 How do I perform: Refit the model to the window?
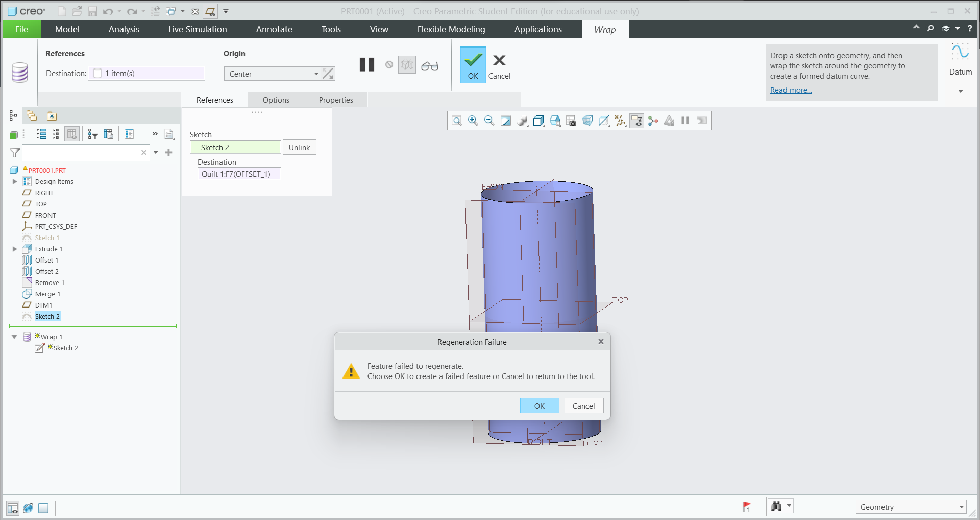click(x=505, y=121)
